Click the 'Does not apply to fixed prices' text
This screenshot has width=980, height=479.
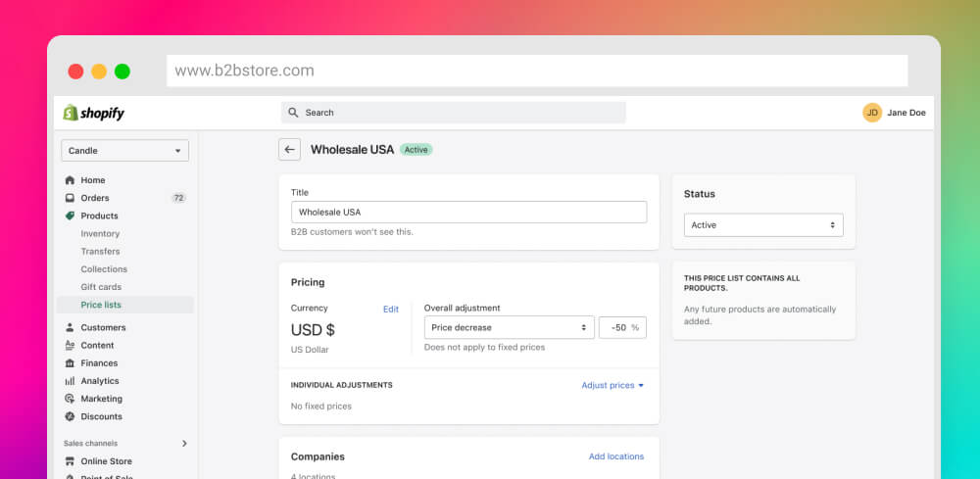click(x=484, y=347)
